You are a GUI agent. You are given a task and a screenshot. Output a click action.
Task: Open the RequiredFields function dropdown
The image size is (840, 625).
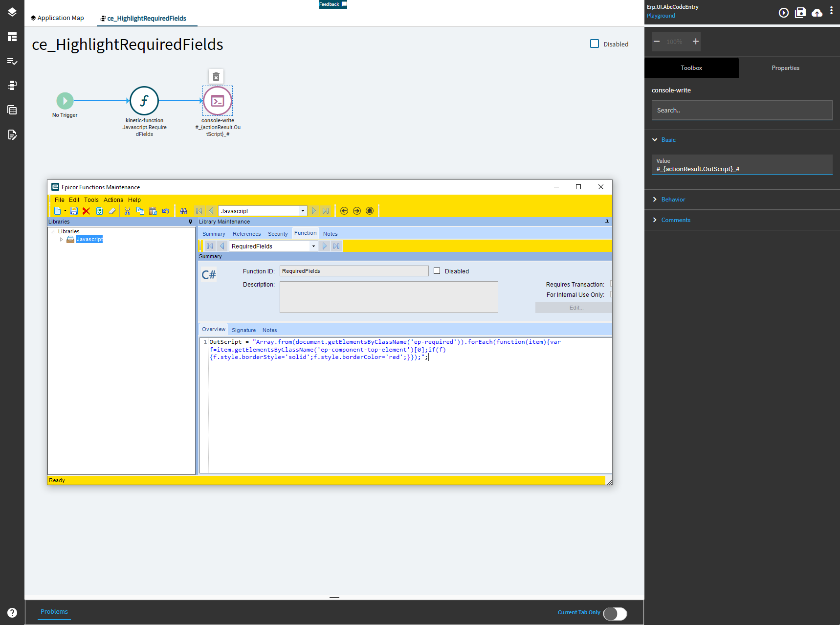(313, 246)
